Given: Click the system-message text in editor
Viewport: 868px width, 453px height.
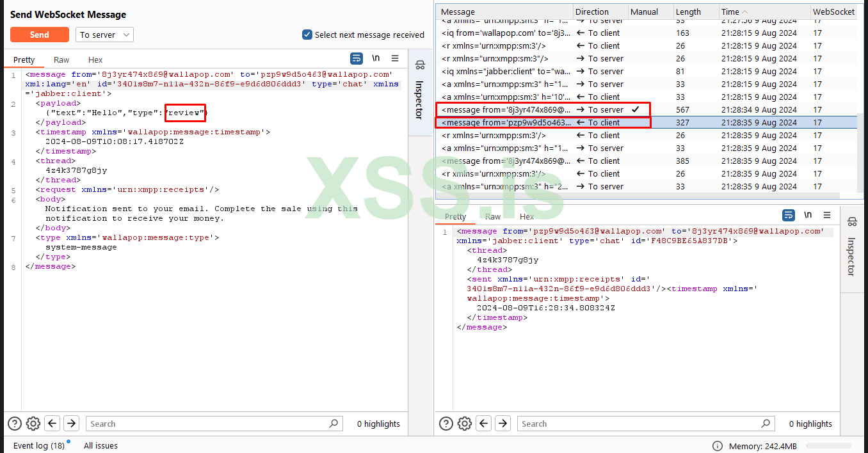Looking at the screenshot, I should 81,247.
